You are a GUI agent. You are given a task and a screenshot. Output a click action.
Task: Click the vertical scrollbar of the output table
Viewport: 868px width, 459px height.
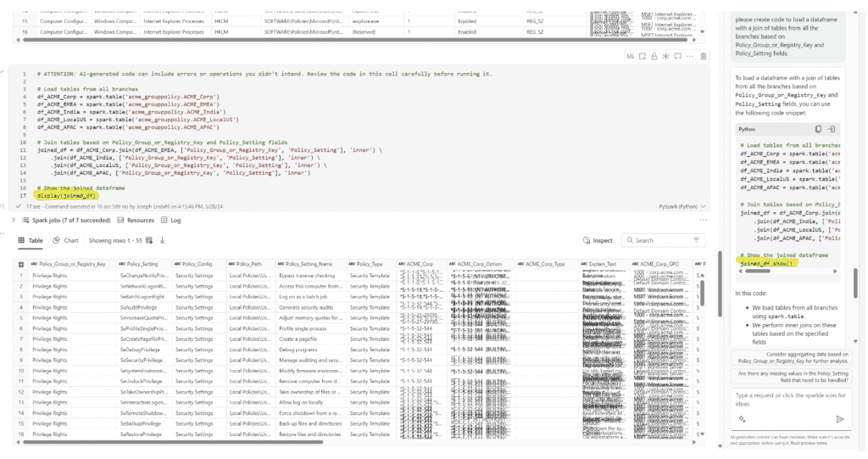click(702, 293)
